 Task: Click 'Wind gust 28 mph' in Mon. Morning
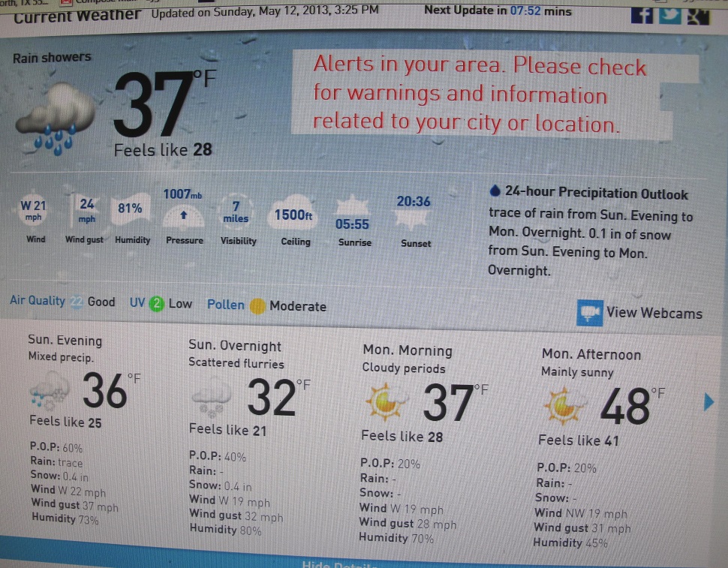click(408, 524)
